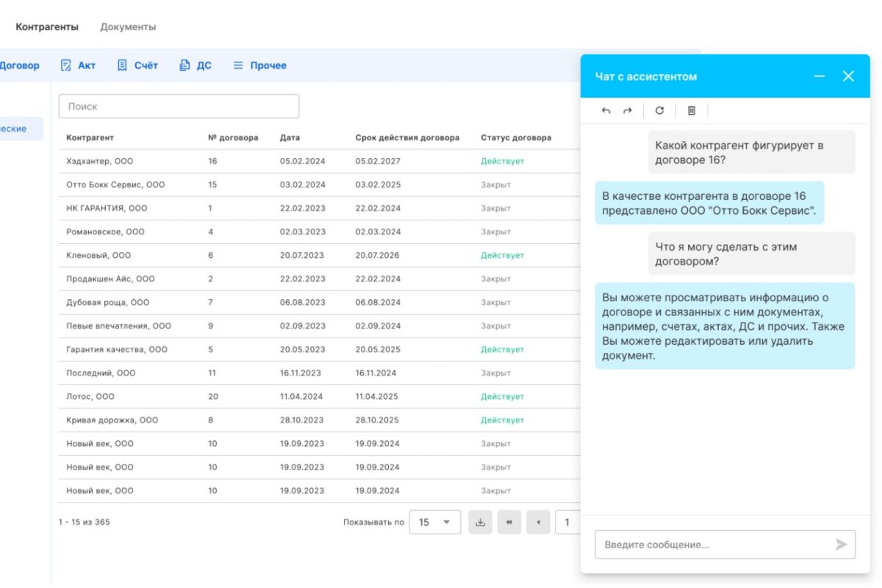Download the table with export icon
Screen dimensions: 882x588
point(480,523)
